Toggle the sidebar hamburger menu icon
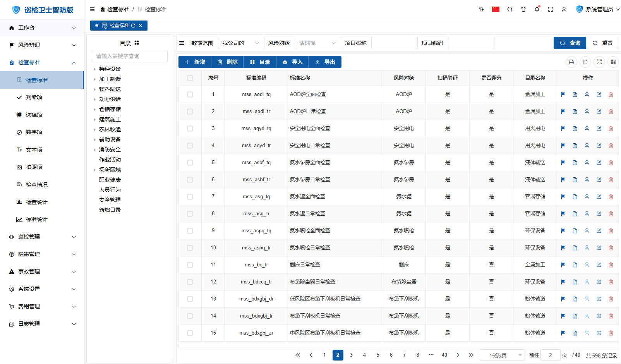The width and height of the screenshot is (621, 364). pyautogui.click(x=92, y=9)
